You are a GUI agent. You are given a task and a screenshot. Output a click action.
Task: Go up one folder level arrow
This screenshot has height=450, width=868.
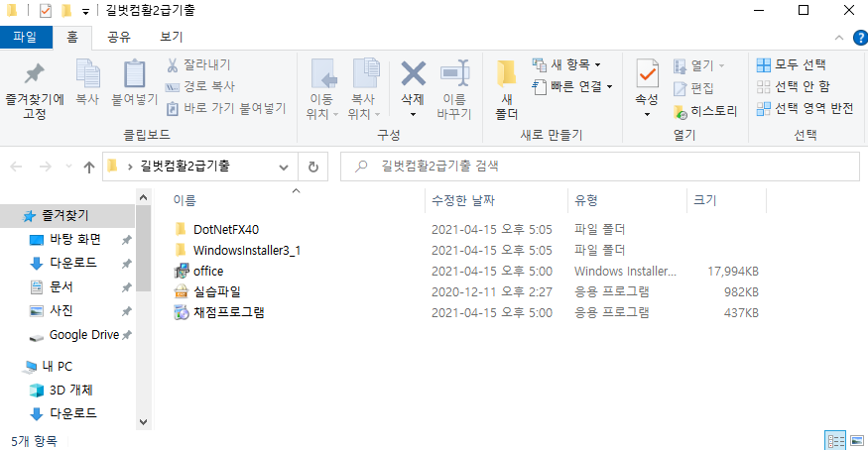click(x=88, y=167)
